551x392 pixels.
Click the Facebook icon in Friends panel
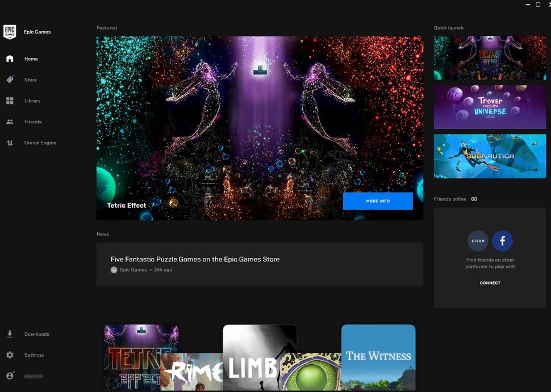pyautogui.click(x=502, y=241)
